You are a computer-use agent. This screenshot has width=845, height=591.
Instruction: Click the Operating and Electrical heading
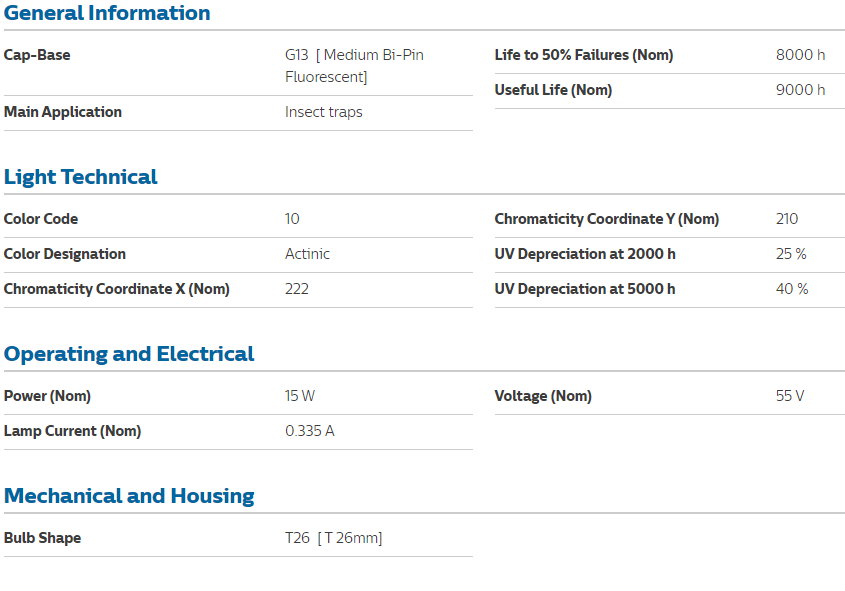pyautogui.click(x=129, y=354)
